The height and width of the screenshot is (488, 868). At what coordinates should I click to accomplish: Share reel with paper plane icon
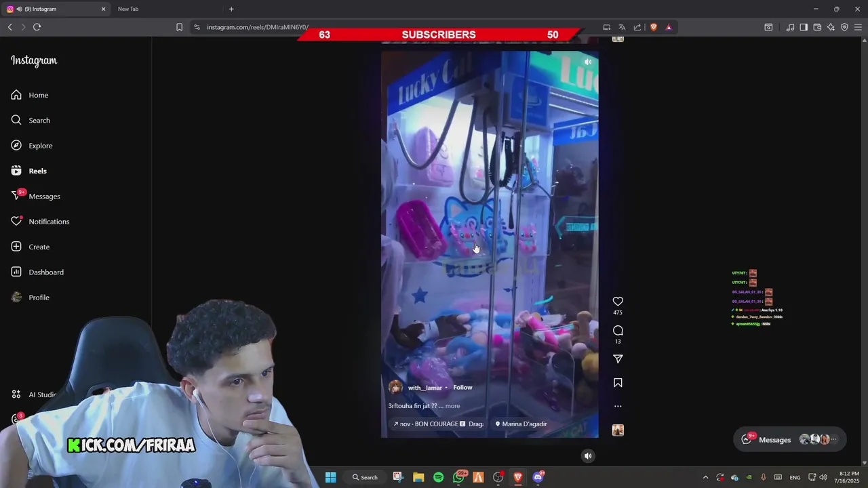tap(618, 359)
